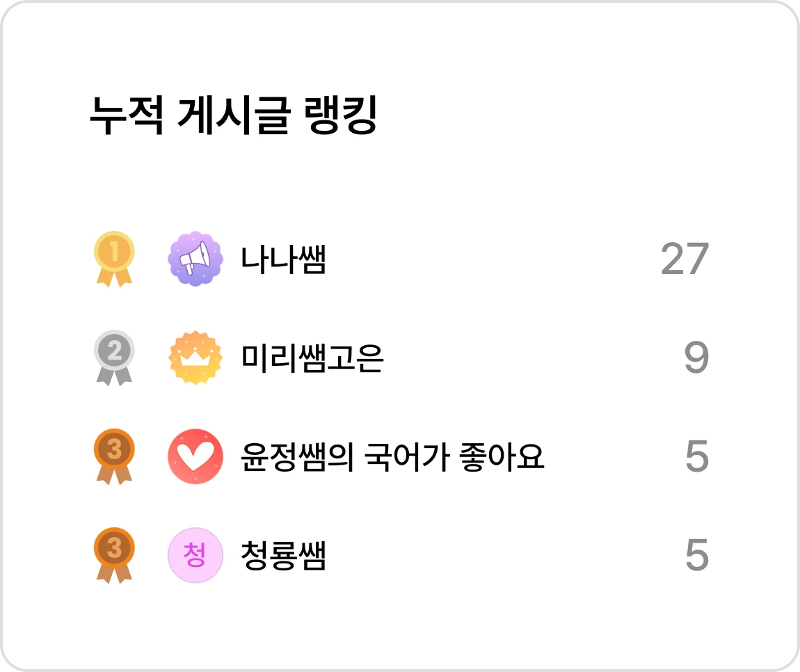Select the last ranking row's empty middle space

506,555
